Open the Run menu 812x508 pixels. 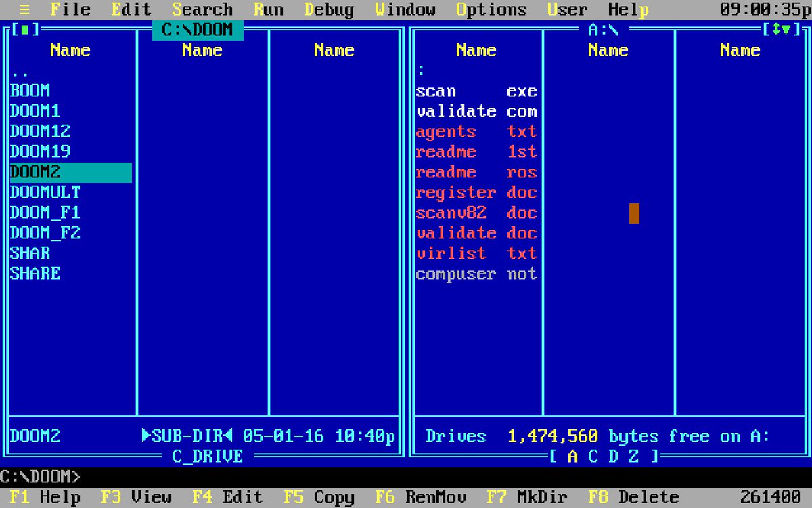(269, 9)
